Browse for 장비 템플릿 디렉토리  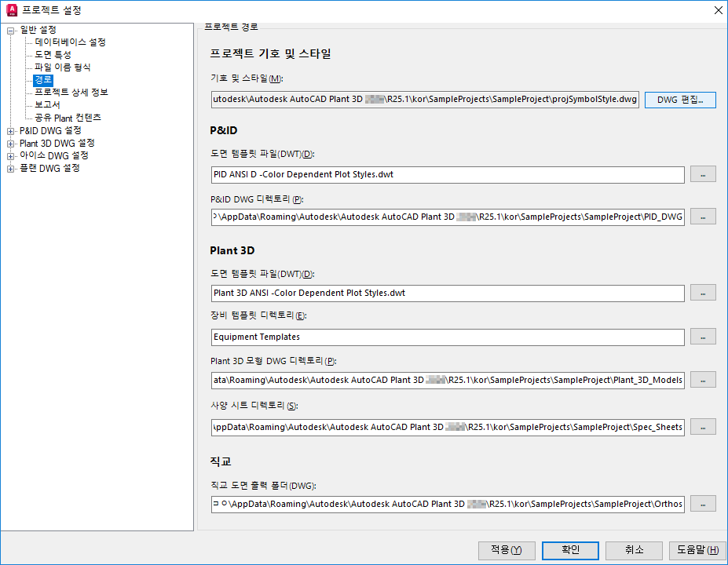(x=703, y=337)
